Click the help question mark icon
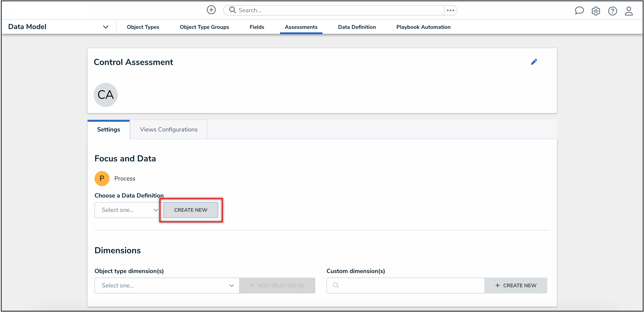 613,11
